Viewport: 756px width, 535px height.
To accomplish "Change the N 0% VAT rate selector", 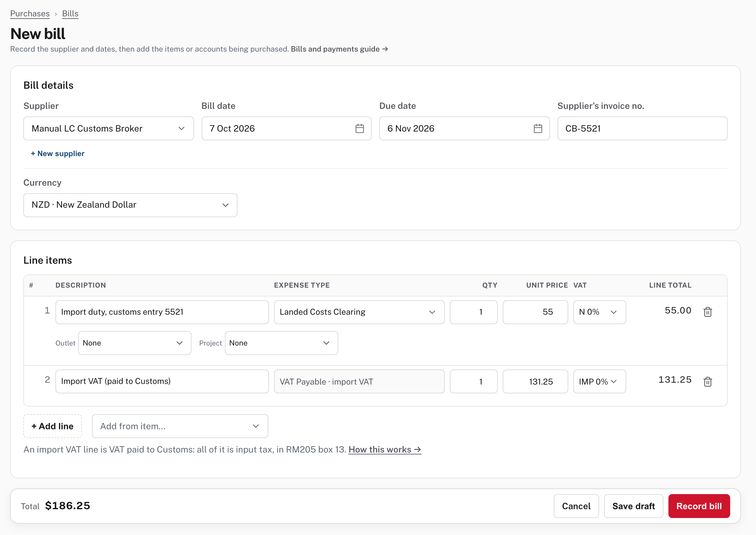I will [x=599, y=312].
